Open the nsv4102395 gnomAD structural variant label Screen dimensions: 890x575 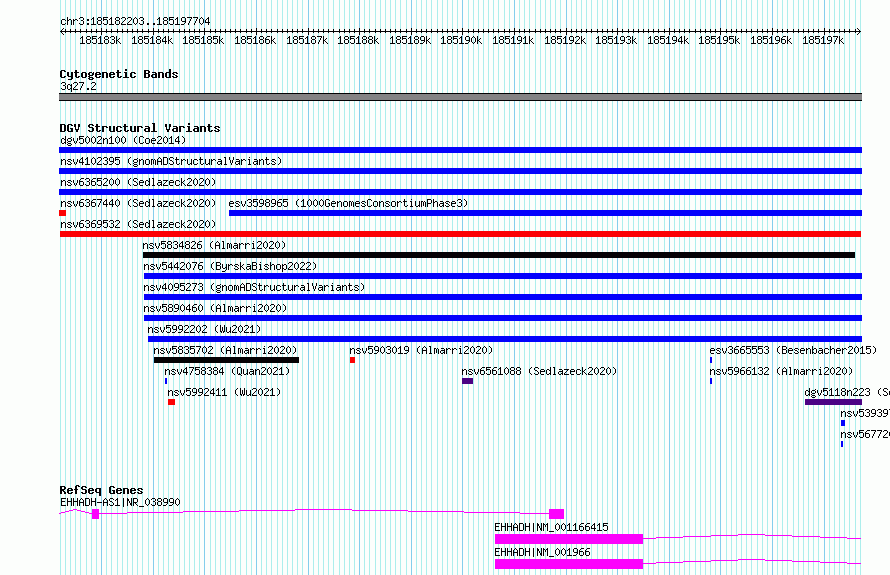pyautogui.click(x=171, y=161)
